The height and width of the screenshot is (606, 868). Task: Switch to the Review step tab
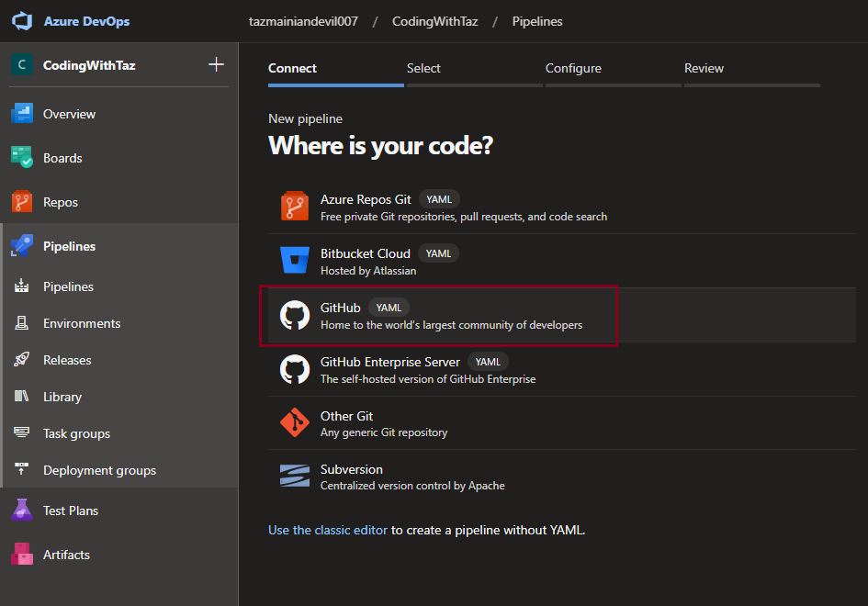click(704, 68)
